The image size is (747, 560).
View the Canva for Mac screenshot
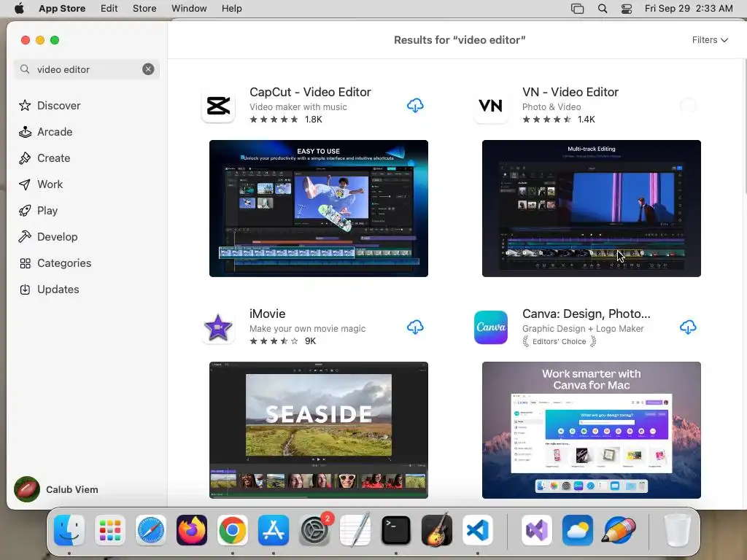(591, 430)
